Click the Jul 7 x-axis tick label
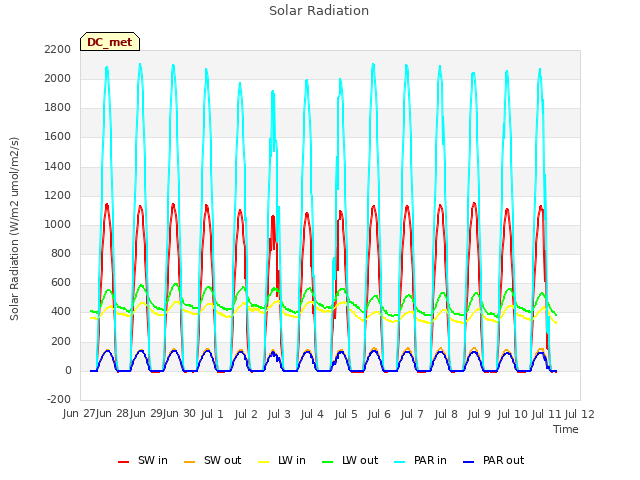The width and height of the screenshot is (640, 480). pos(412,414)
